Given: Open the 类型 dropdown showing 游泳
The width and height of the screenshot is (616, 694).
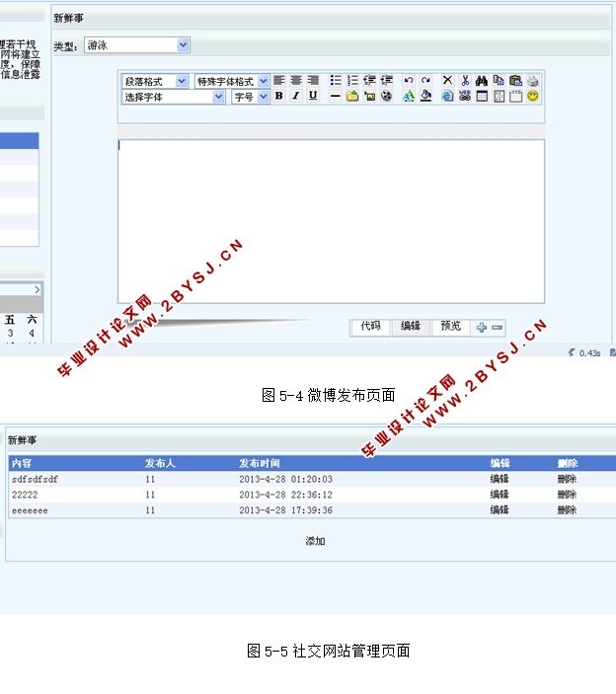Looking at the screenshot, I should point(137,45).
